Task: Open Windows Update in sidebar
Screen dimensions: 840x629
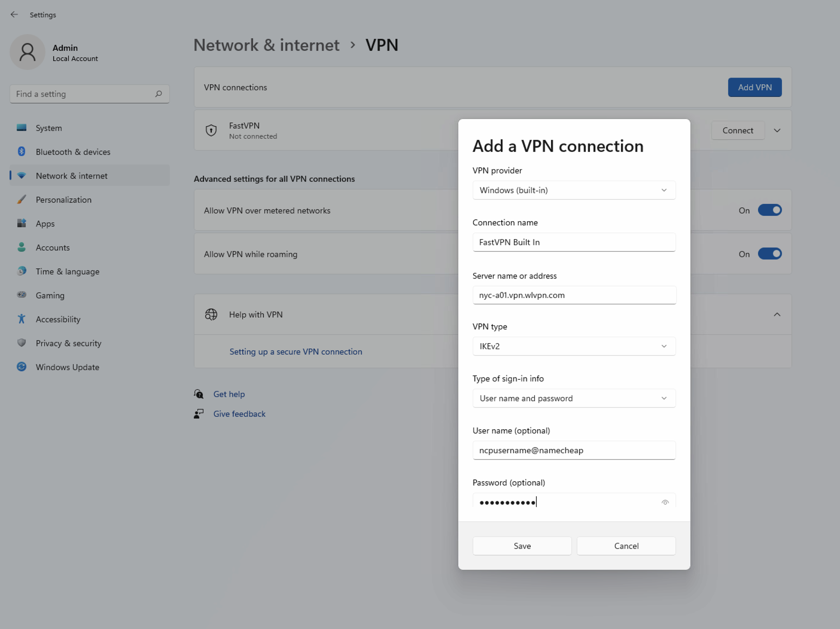Action: tap(90, 367)
